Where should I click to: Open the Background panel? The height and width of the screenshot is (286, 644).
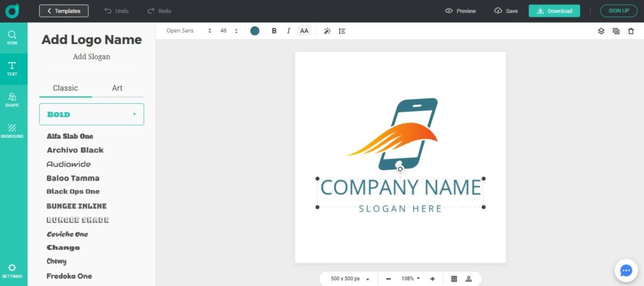[12, 131]
